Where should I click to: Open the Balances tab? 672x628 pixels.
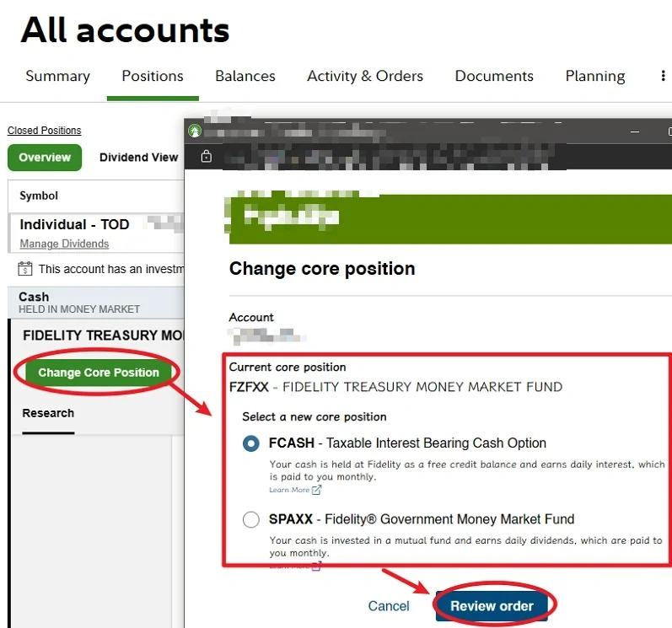click(245, 76)
